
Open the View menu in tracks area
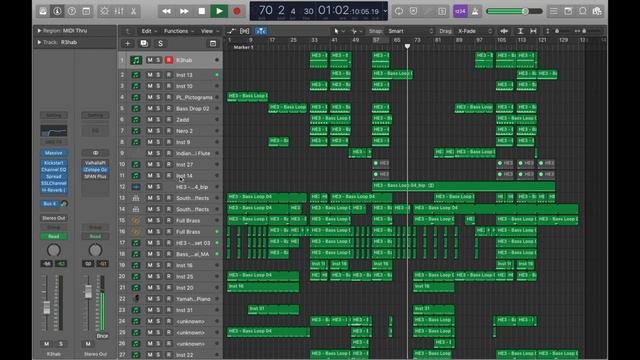[209, 31]
